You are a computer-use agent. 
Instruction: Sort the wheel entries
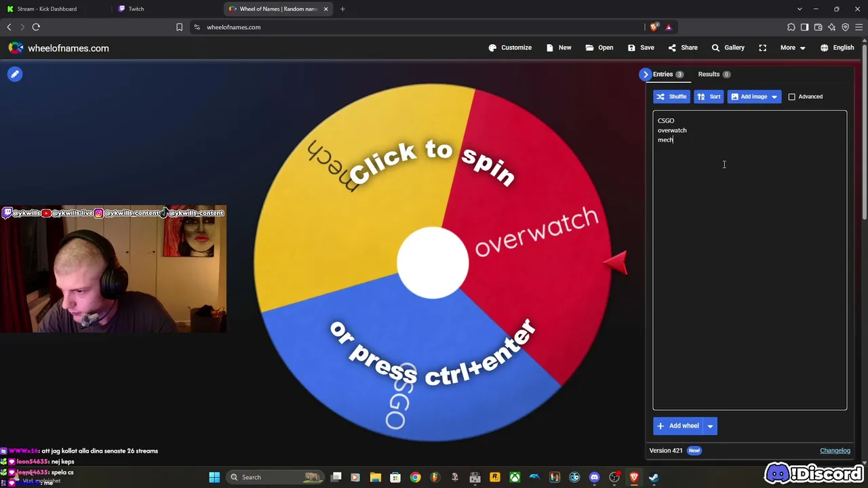pos(709,97)
